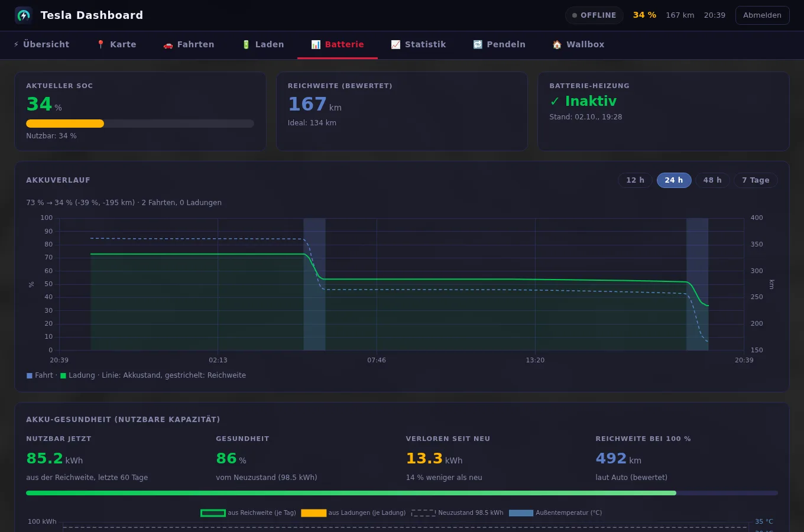This screenshot has height=532, width=804.
Task: Click the grey dot in the OFFLINE badge
Action: (575, 15)
